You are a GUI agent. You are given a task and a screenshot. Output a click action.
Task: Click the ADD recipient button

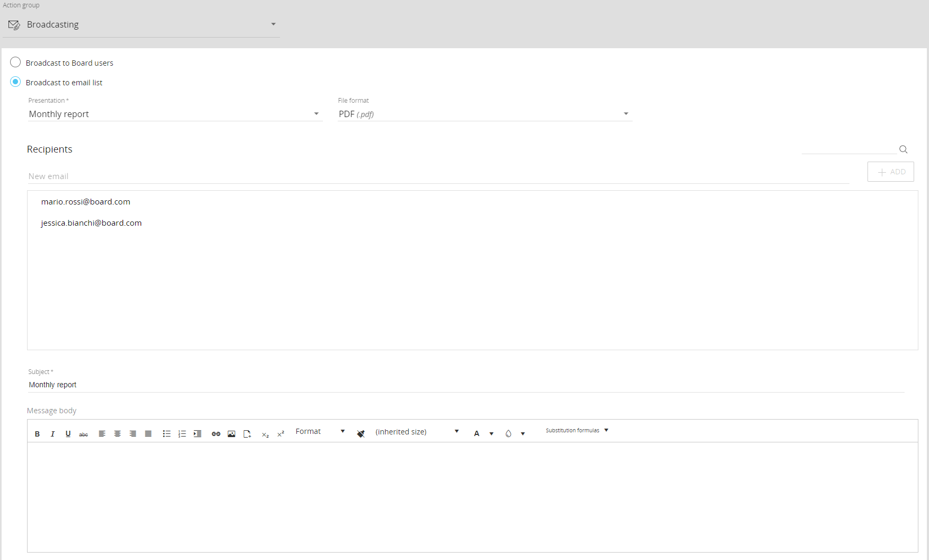[890, 172]
